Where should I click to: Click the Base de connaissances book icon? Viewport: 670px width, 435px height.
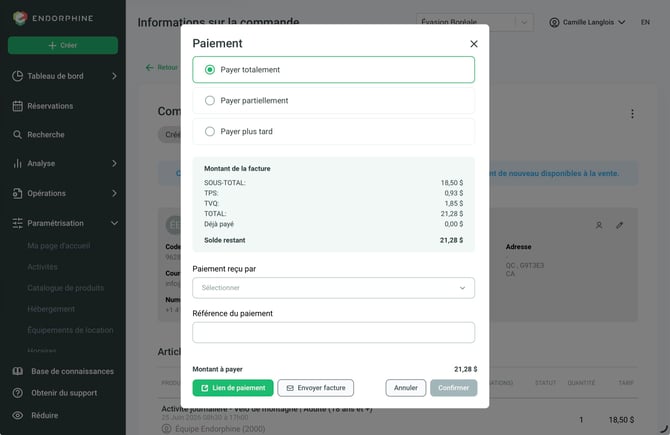point(18,371)
